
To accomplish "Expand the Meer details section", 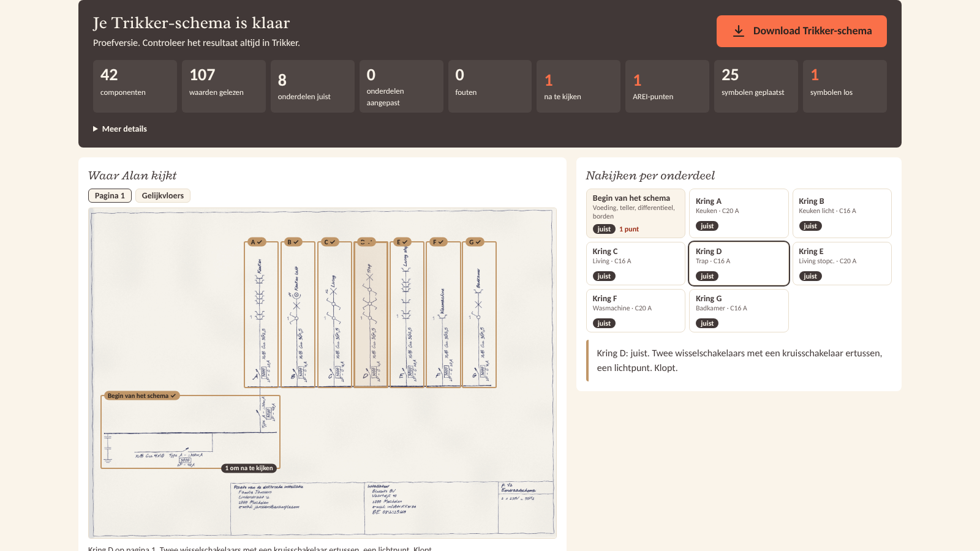I will coord(120,129).
